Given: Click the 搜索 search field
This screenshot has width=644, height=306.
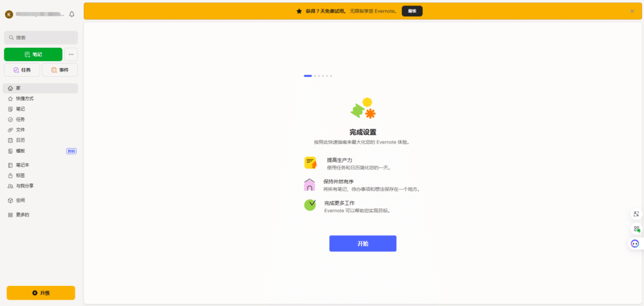Looking at the screenshot, I should (x=41, y=38).
